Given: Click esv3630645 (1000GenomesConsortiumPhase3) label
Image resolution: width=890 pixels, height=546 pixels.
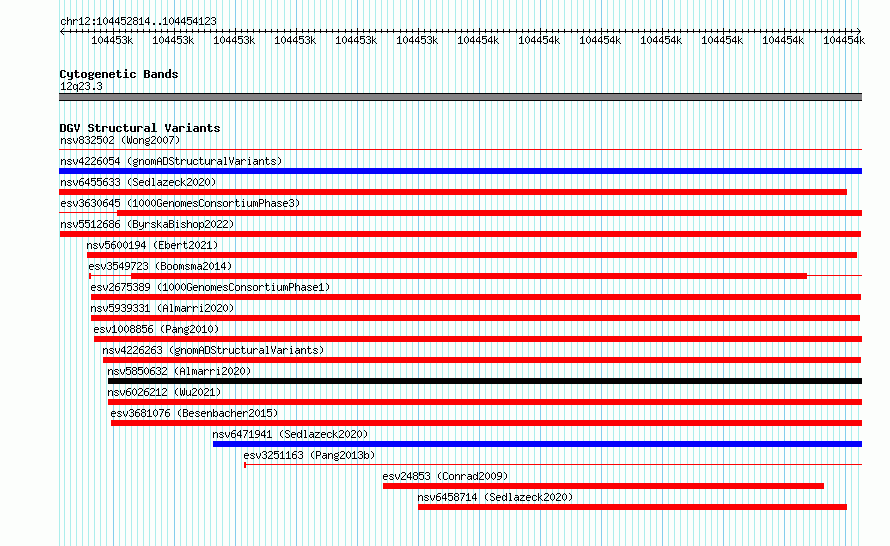Looking at the screenshot, I should click(180, 203).
